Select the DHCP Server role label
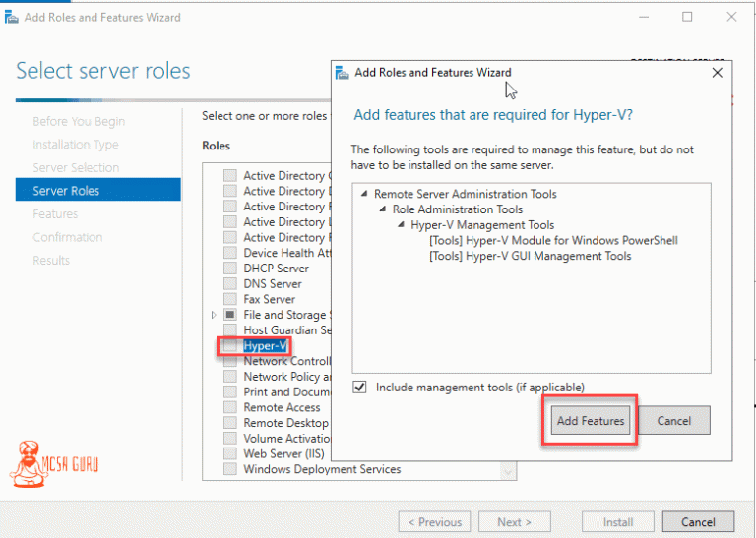This screenshot has width=756, height=538. 276,269
